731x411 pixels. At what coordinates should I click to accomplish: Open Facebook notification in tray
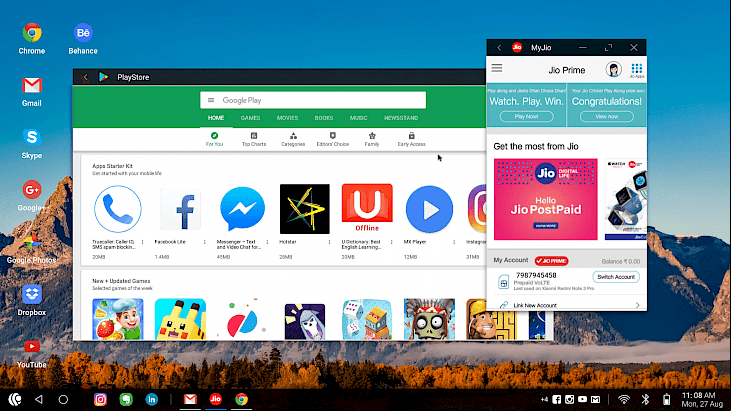(x=557, y=399)
